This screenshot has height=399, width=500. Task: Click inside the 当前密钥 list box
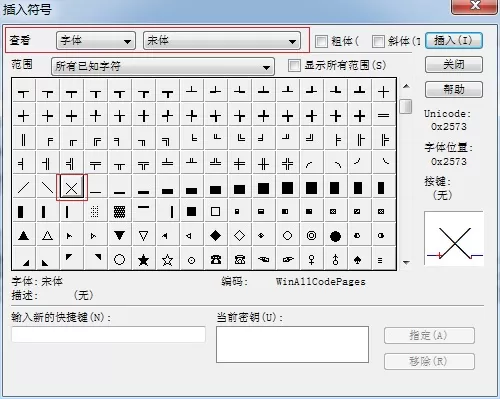coord(292,344)
